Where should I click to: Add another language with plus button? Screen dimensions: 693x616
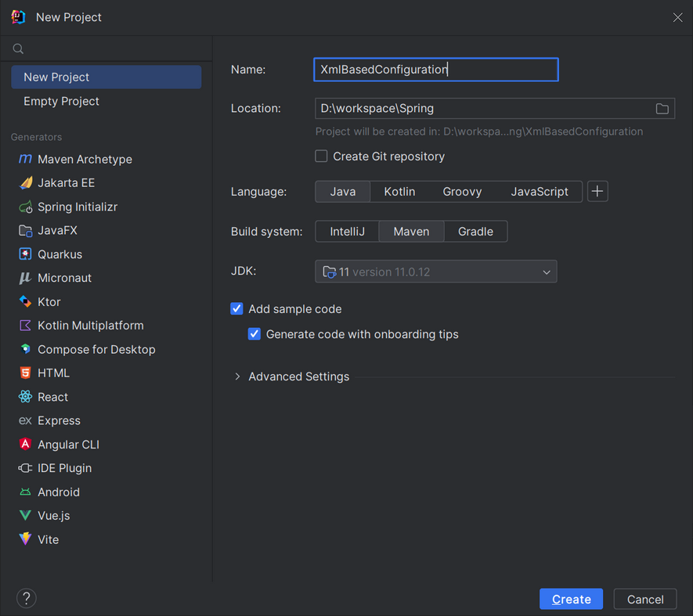pos(597,192)
